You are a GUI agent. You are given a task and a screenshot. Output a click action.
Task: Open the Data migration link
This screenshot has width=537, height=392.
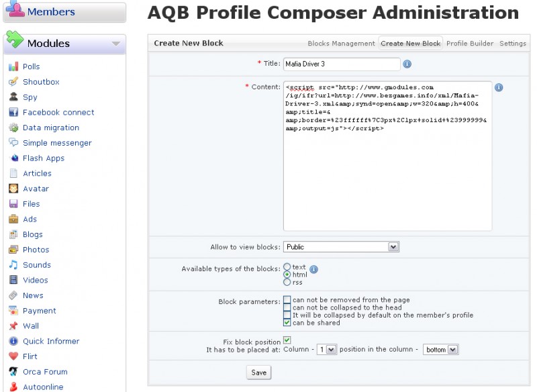51,128
